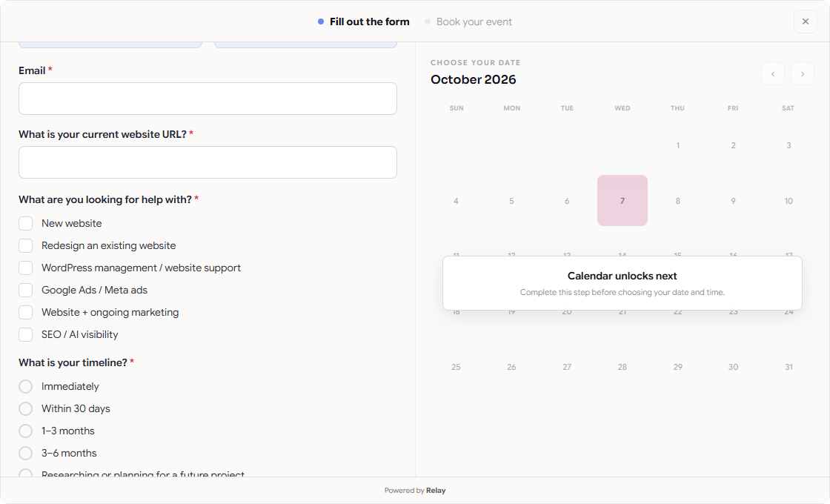Check WordPress management / website support

pos(25,268)
